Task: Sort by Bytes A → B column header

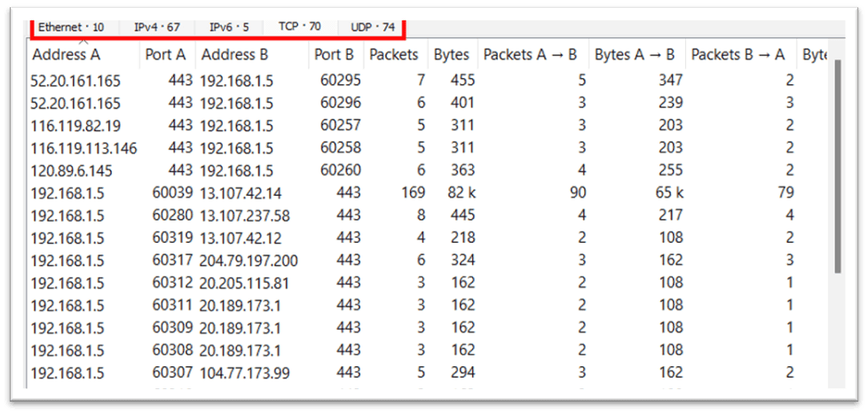Action: [635, 55]
